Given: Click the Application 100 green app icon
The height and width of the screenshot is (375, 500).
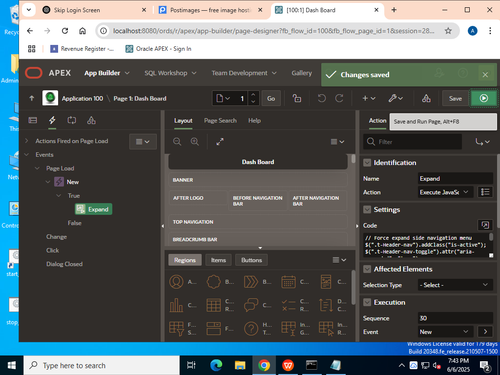Looking at the screenshot, I should click(50, 98).
